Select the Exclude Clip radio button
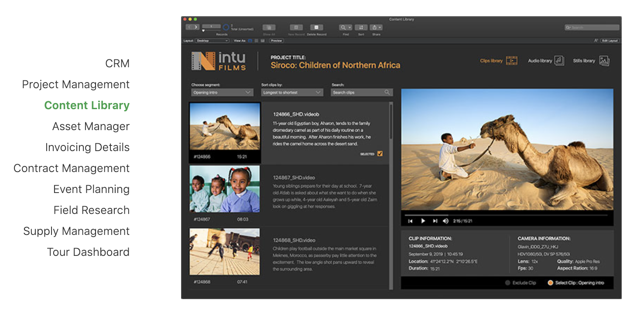This screenshot has width=644, height=324. (x=507, y=283)
